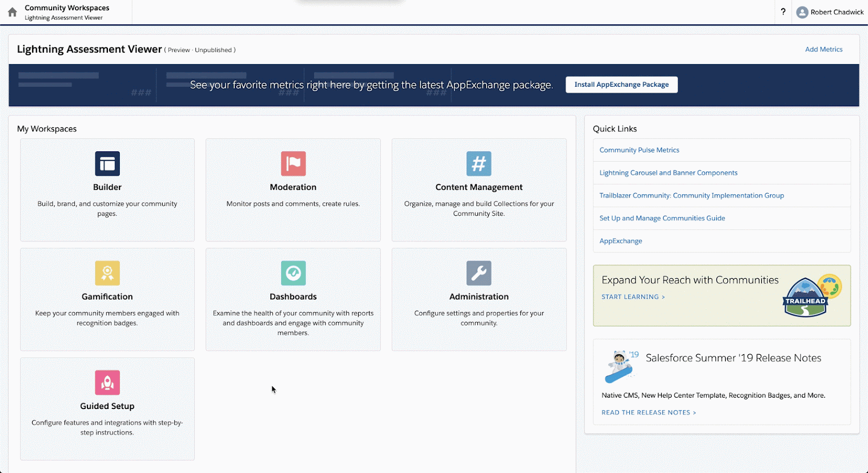Viewport: 868px width, 473px height.
Task: Click the user avatar icon beside Robert Chadwick
Action: (x=802, y=12)
